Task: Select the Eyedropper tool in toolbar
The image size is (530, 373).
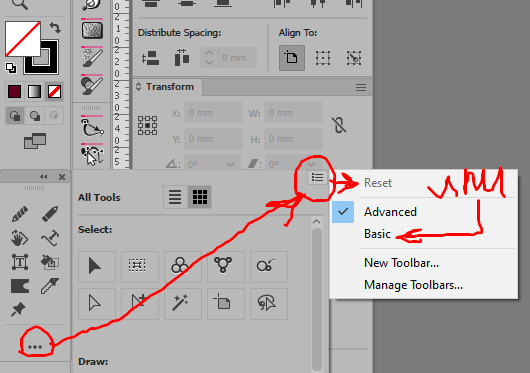Action: [x=50, y=286]
